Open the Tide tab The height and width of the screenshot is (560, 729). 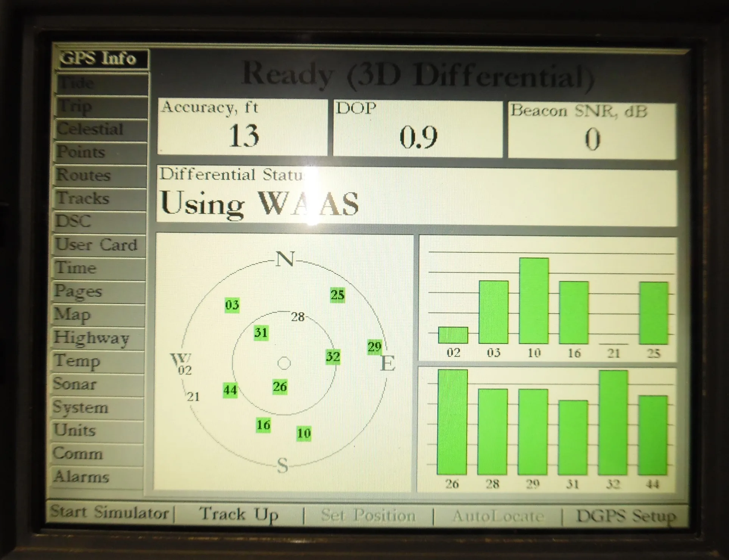101,84
